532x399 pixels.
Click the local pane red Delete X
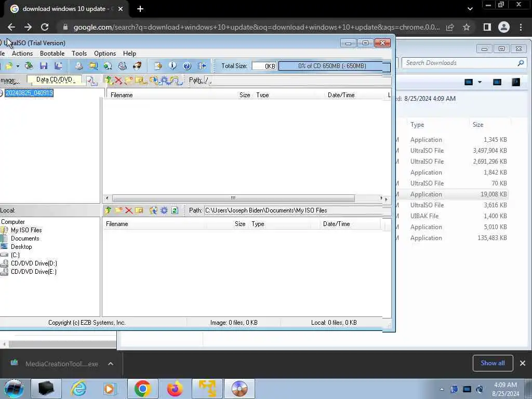coord(129,210)
